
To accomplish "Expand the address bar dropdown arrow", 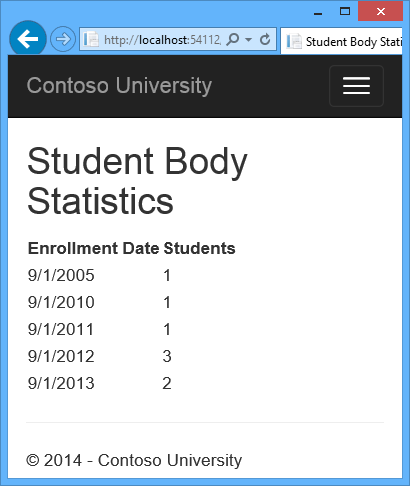I will tap(248, 39).
